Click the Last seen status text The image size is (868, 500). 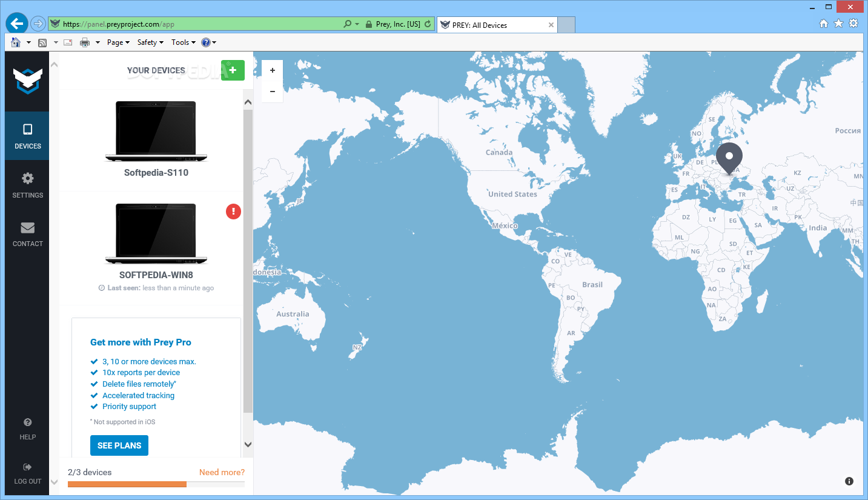click(156, 288)
